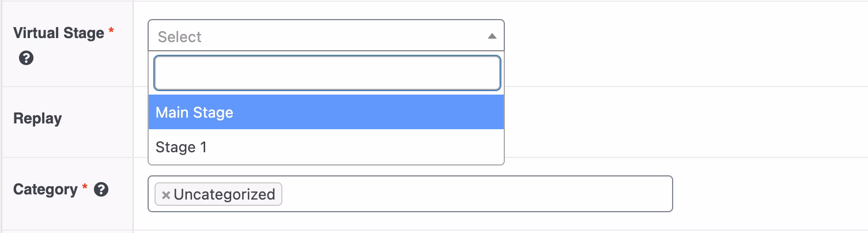Open the Category multi-select field
This screenshot has width=868, height=233.
pyautogui.click(x=473, y=194)
